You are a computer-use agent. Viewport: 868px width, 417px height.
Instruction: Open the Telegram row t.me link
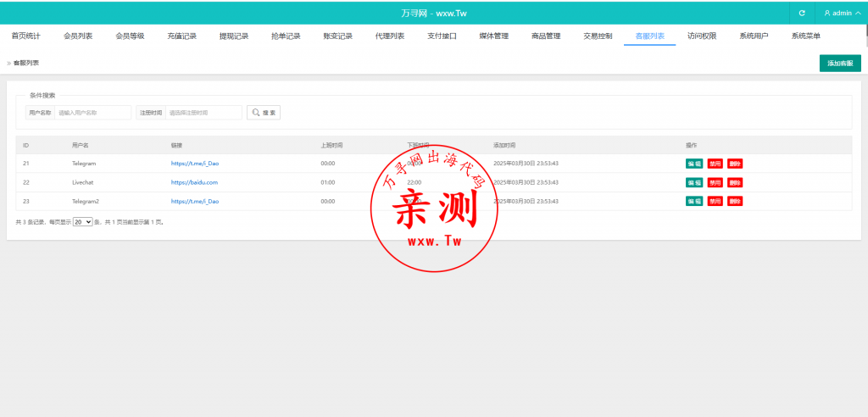tap(195, 164)
